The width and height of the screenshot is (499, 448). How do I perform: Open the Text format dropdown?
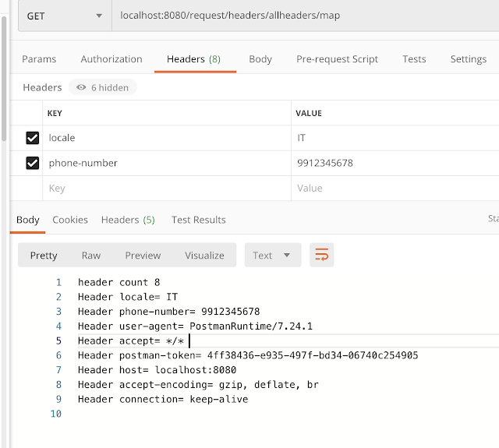pos(273,255)
